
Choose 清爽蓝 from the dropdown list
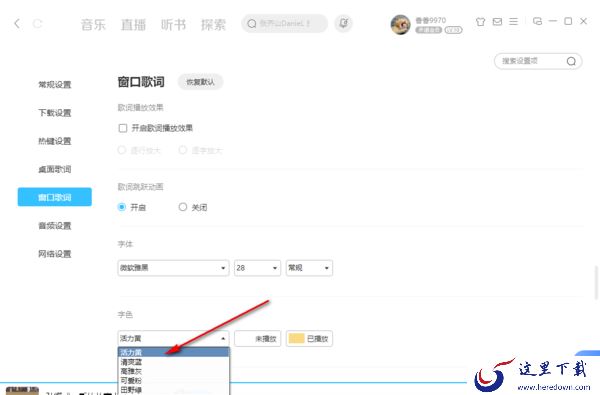(173, 362)
